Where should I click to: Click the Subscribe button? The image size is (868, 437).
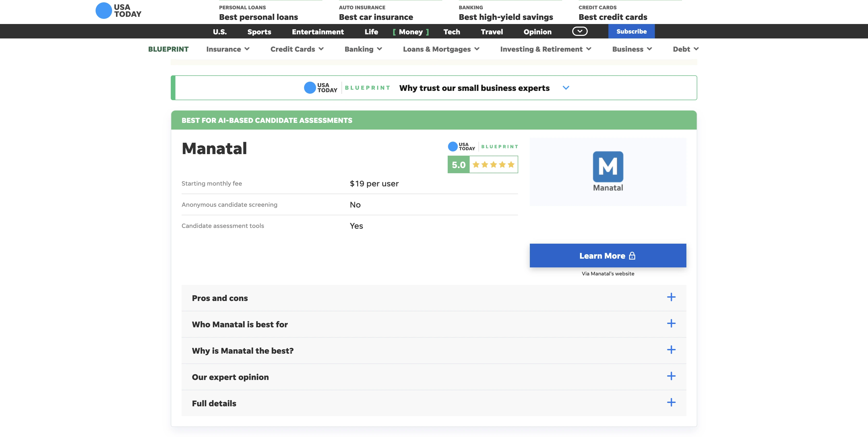631,31
